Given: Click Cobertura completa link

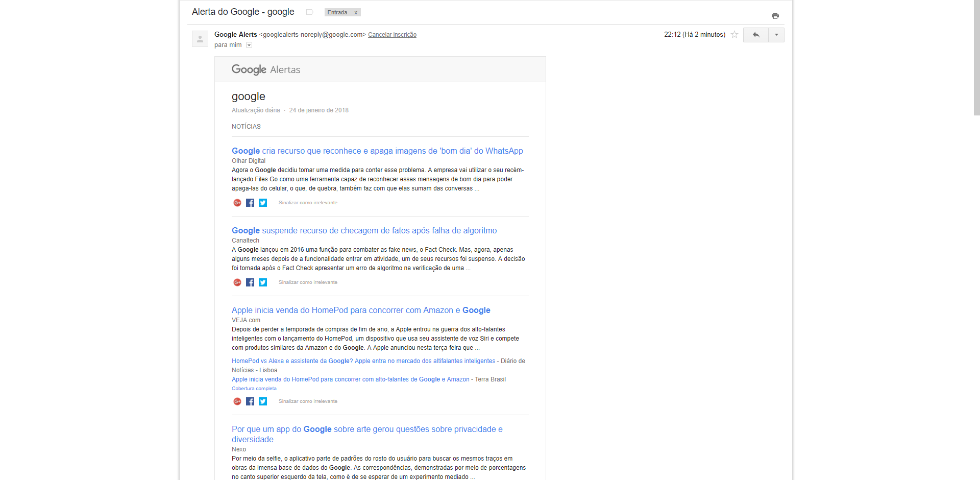Looking at the screenshot, I should [254, 389].
